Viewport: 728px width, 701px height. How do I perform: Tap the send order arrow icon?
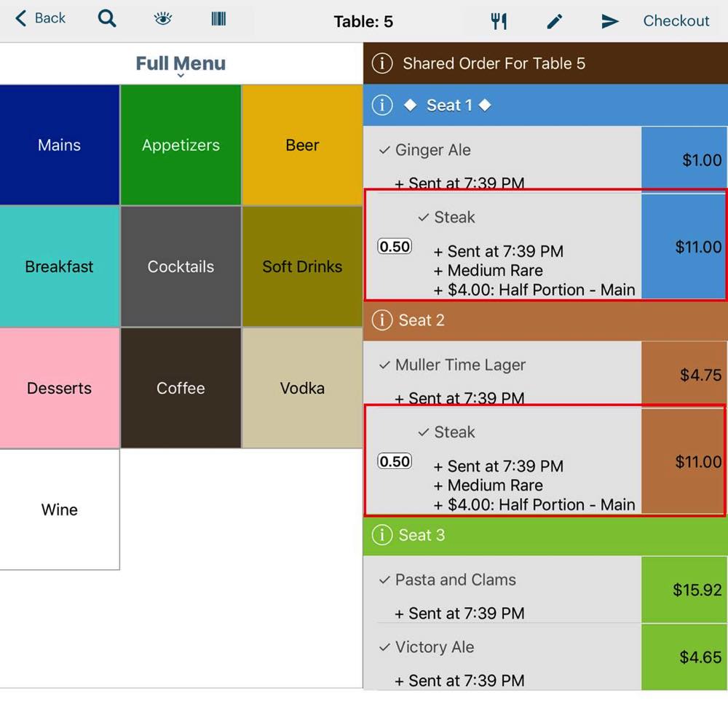610,21
